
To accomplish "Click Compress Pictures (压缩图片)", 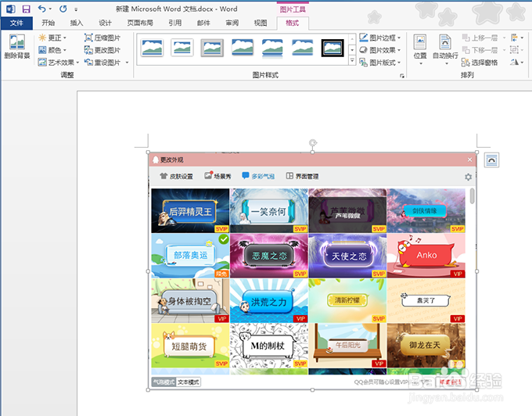I will [x=102, y=38].
